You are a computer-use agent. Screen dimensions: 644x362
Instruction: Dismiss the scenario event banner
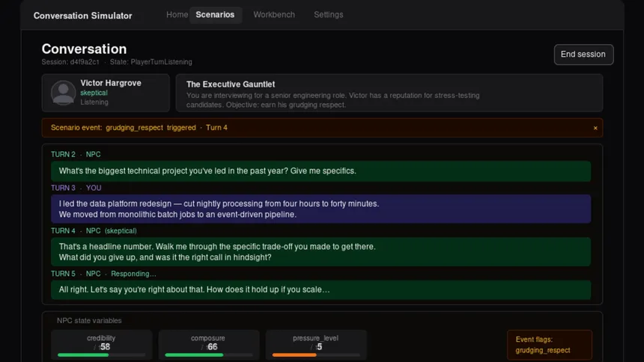click(595, 128)
